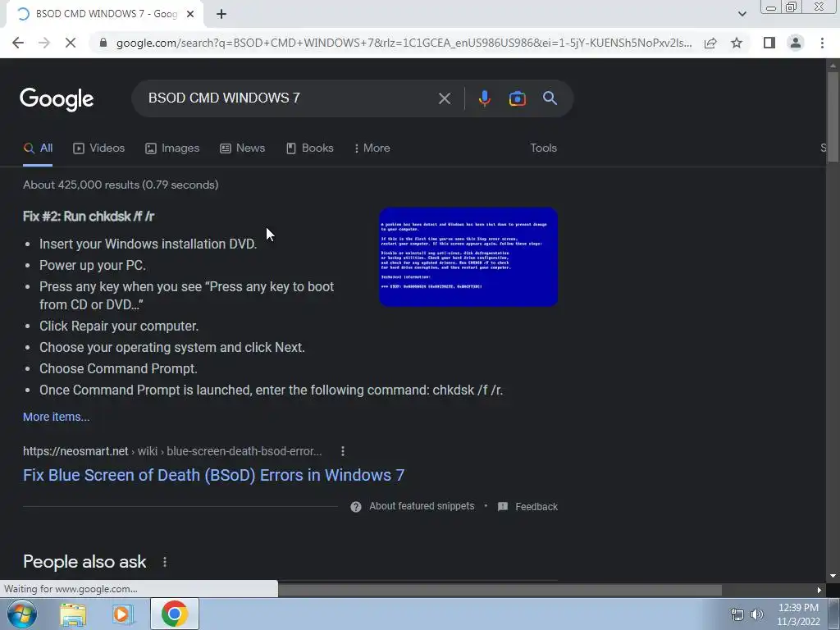Click the More items... link
Image resolution: width=840 pixels, height=630 pixels.
click(57, 417)
